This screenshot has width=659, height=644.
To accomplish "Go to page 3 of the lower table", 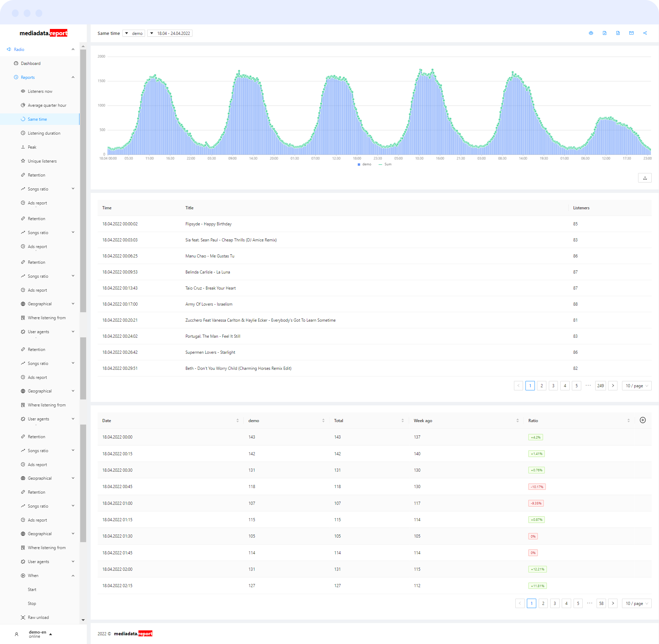I will click(x=555, y=603).
